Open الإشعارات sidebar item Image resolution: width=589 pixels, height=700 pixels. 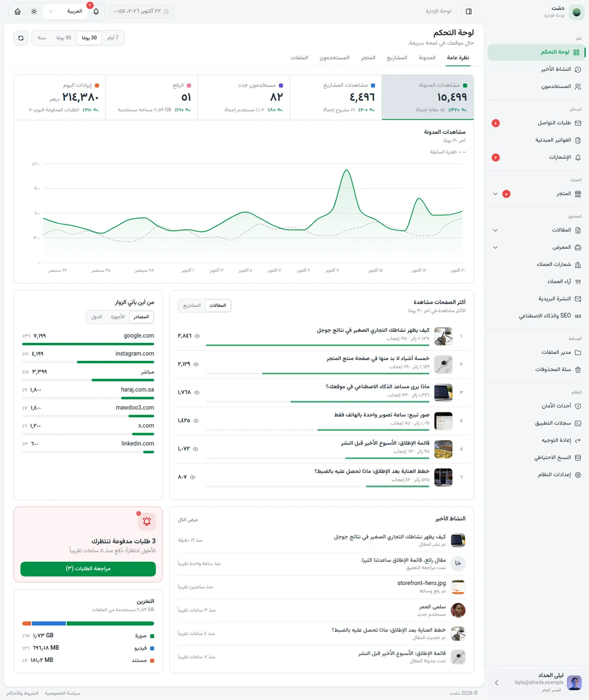pos(537,157)
